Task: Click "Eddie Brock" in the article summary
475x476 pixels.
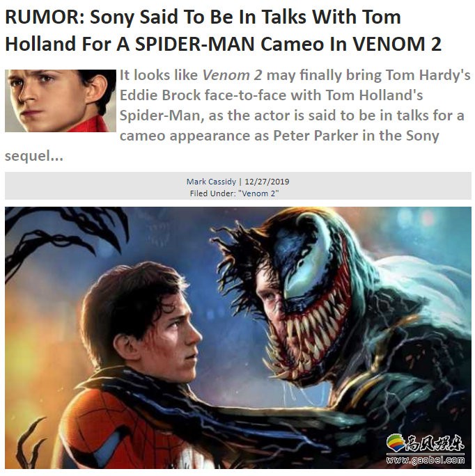Action: point(160,95)
